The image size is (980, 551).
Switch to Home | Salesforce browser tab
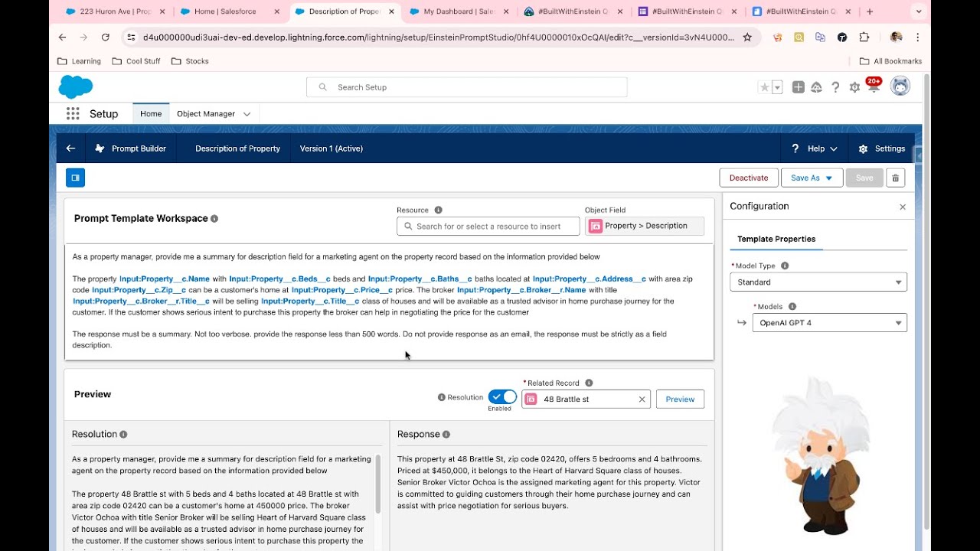(x=230, y=11)
